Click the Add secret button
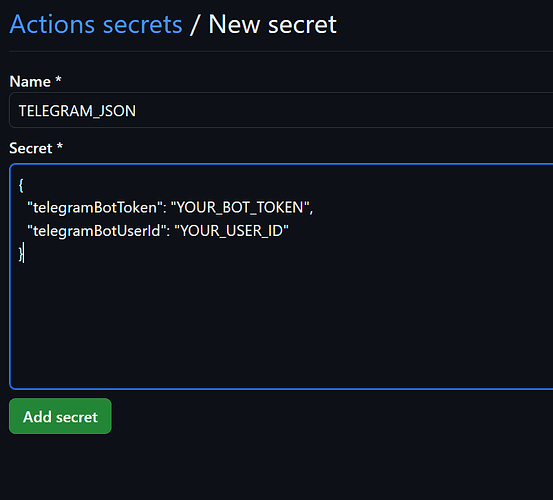The height and width of the screenshot is (500, 553). click(x=60, y=416)
